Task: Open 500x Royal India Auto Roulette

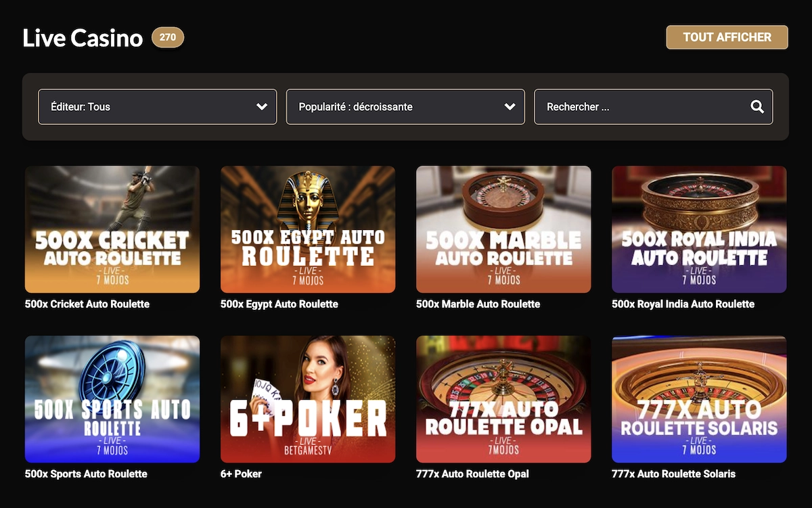Action: coord(698,229)
